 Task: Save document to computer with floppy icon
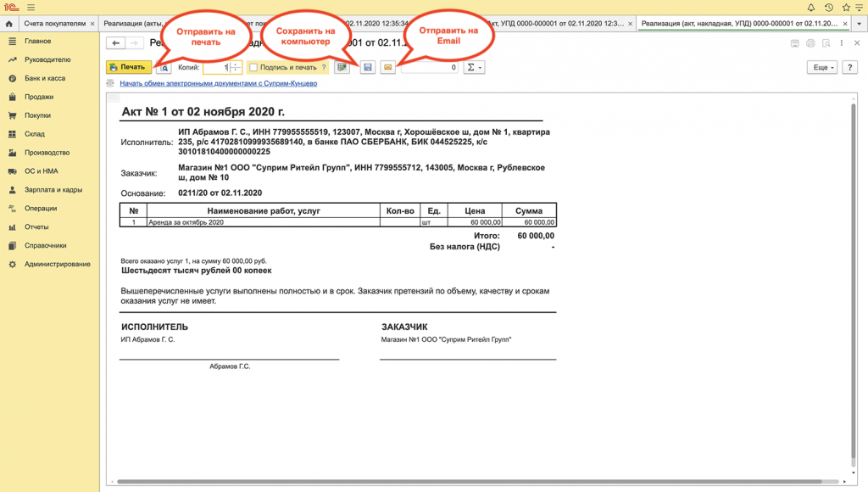[368, 67]
